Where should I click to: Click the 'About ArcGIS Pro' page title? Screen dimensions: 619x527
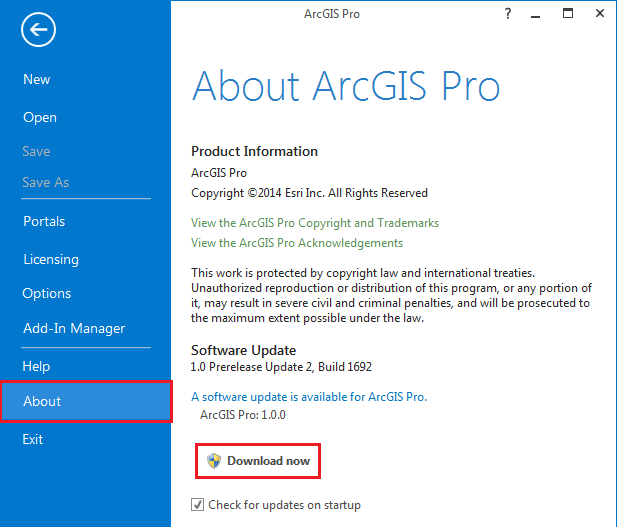pos(346,86)
